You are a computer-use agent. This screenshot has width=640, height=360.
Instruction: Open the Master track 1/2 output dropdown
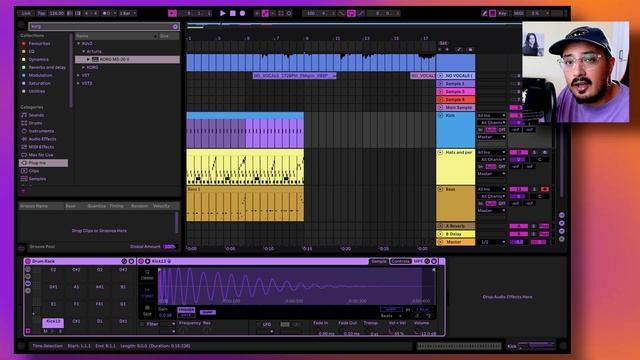491,242
